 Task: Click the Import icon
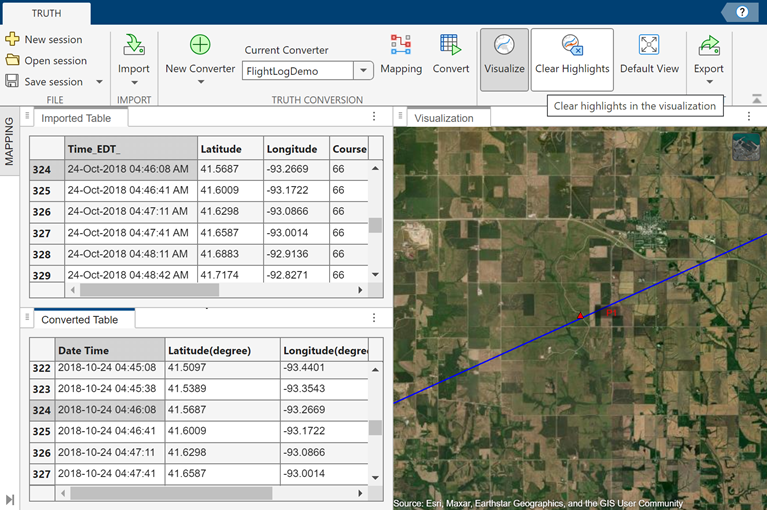pos(133,45)
